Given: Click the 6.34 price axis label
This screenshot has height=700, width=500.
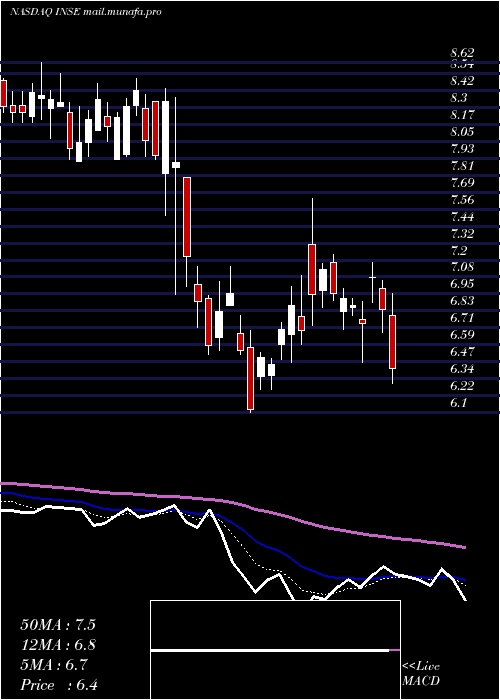Looking at the screenshot, I should [x=462, y=369].
